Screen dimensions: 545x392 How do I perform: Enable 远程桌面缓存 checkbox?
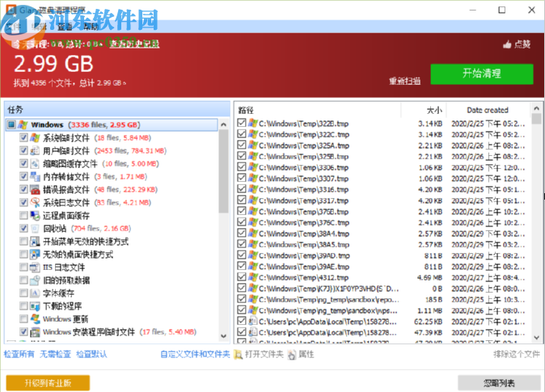click(23, 216)
